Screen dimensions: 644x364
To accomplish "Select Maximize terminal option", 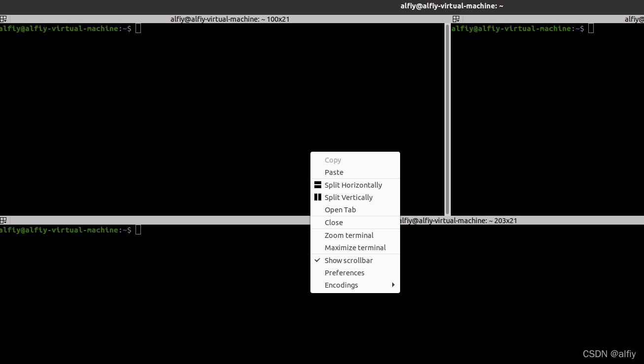I will click(355, 248).
